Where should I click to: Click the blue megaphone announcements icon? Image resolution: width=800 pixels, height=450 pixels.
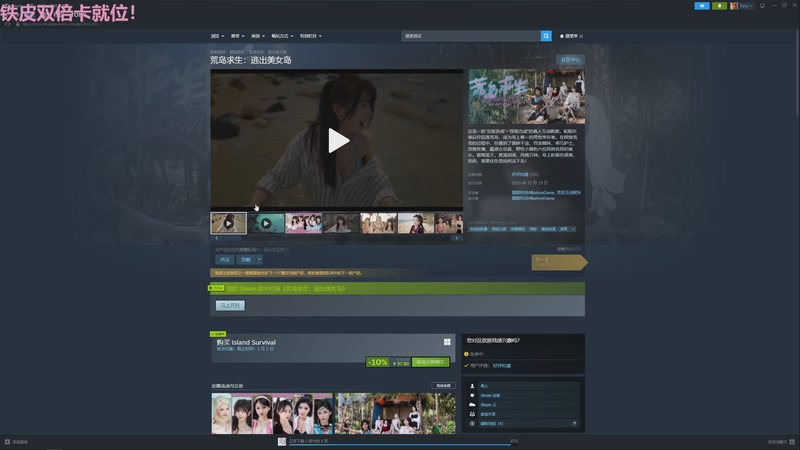[x=702, y=6]
